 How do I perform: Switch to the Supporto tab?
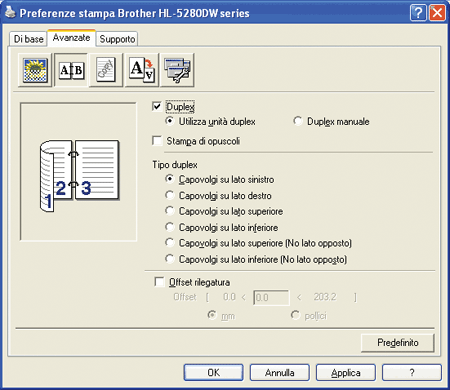117,39
